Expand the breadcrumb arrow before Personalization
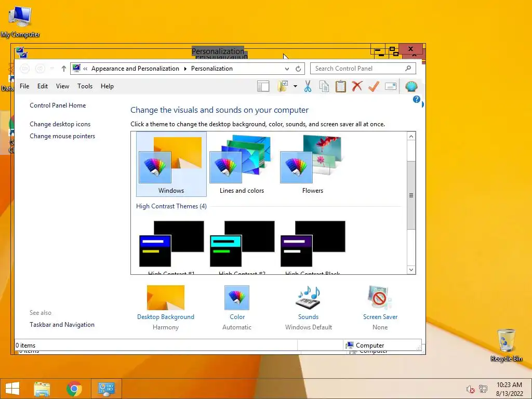This screenshot has height=399, width=532. (185, 69)
